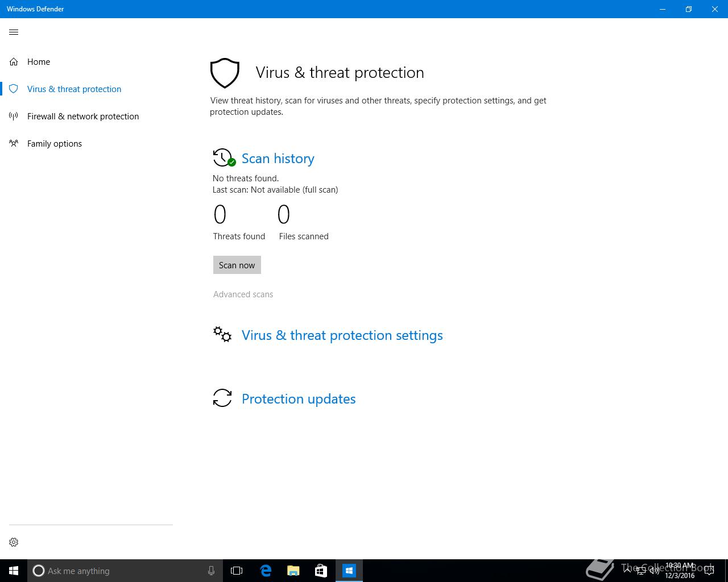Viewport: 728px width, 582px height.
Task: Click the Home house icon
Action: (x=14, y=61)
